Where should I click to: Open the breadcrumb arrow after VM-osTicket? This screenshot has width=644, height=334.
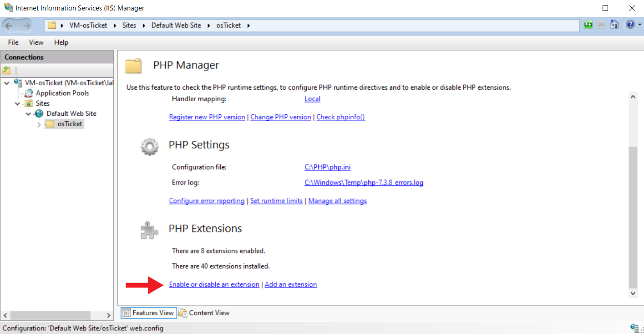click(x=115, y=26)
